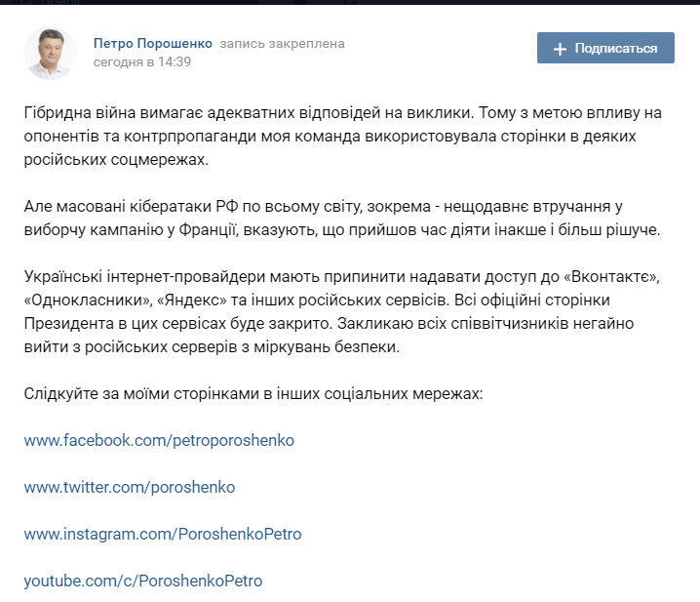Click the запись закреплена pinned label

tap(282, 44)
